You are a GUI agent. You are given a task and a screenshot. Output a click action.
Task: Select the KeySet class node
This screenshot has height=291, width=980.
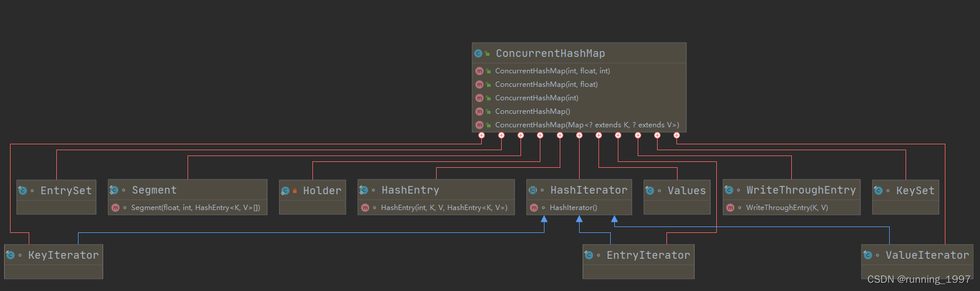pos(906,197)
